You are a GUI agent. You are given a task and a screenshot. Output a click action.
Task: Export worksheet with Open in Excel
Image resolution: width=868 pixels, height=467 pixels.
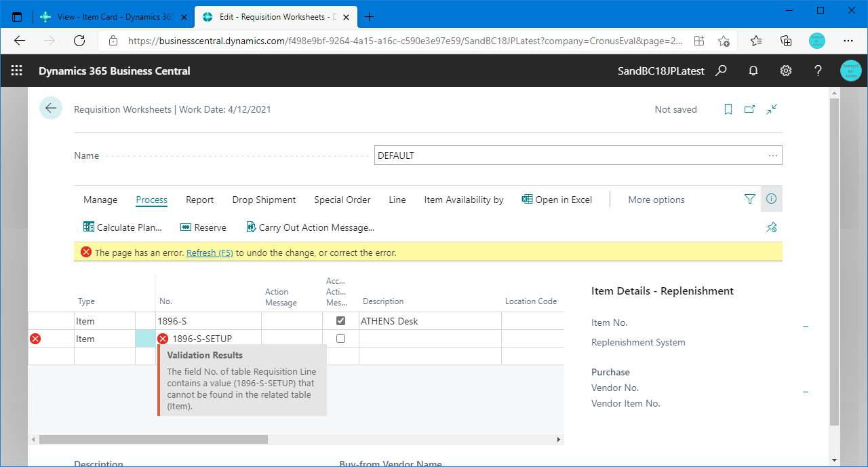(x=556, y=200)
